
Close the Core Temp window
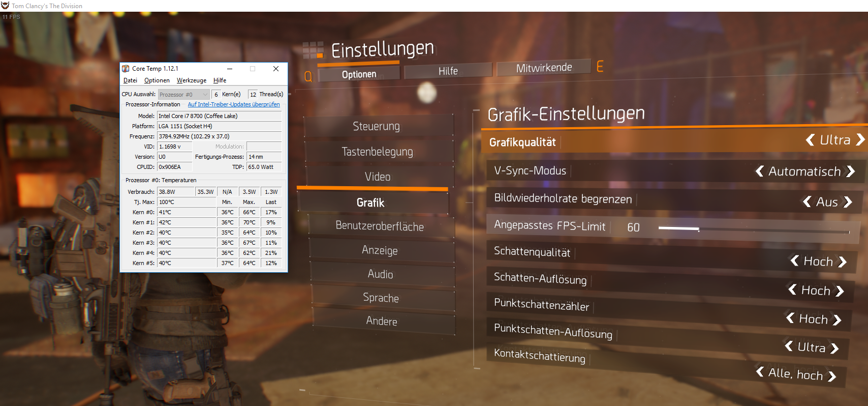pyautogui.click(x=276, y=69)
